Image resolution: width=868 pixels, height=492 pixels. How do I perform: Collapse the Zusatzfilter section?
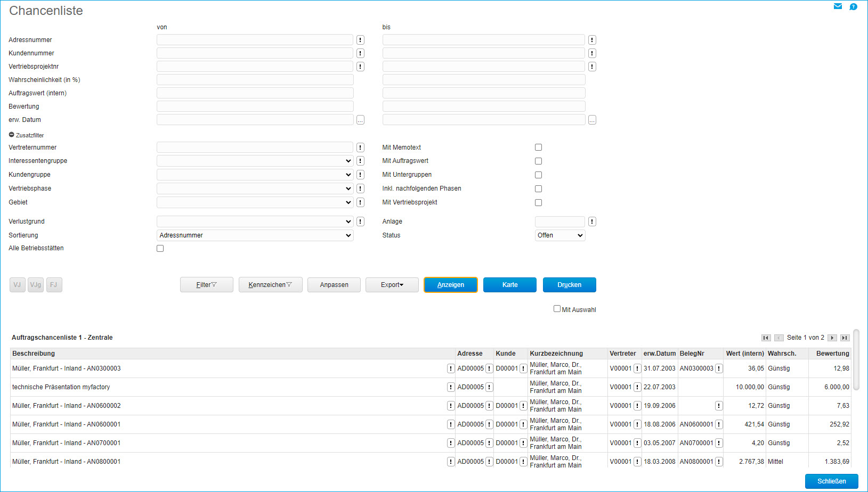coord(12,135)
